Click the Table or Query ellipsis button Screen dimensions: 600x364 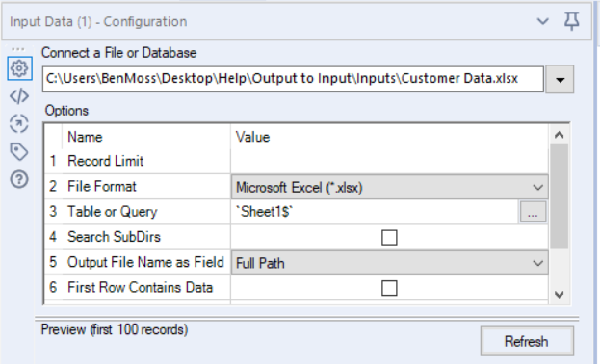(533, 212)
